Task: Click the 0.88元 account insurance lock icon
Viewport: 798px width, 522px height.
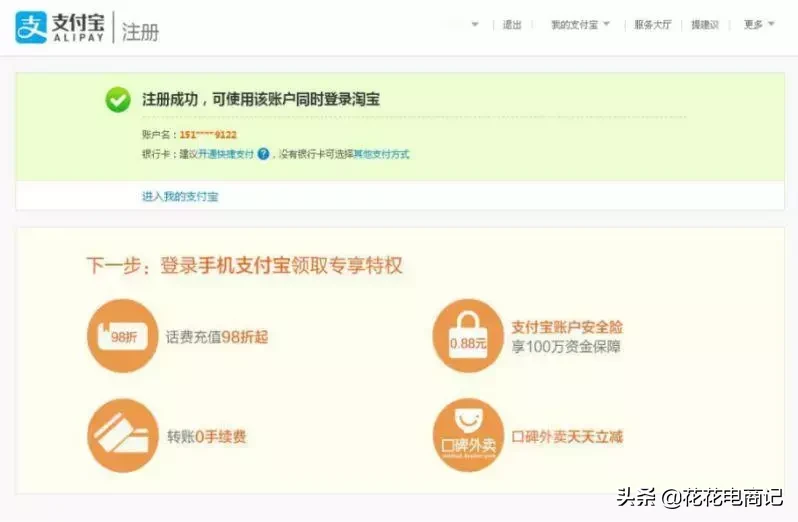Action: 468,336
